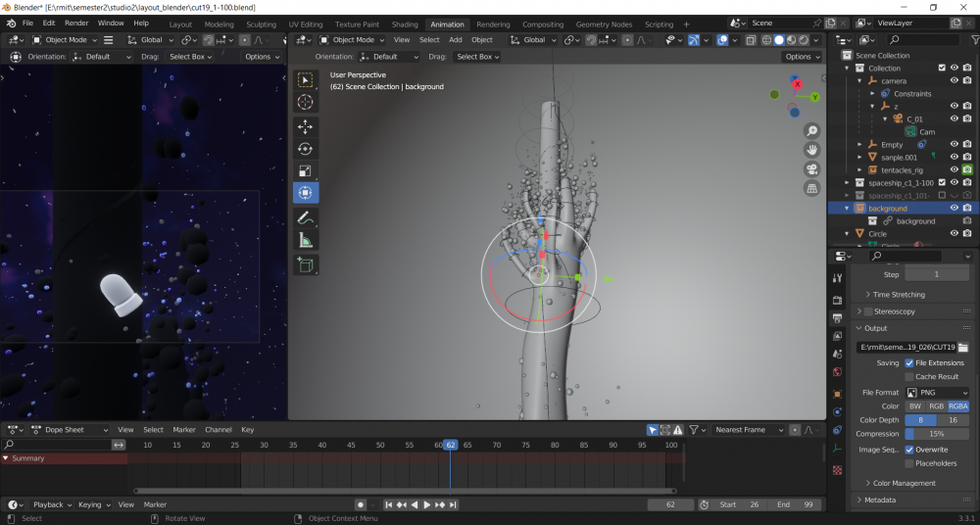Viewport: 980px width, 525px height.
Task: Open the Tool properties tab
Action: (x=838, y=278)
